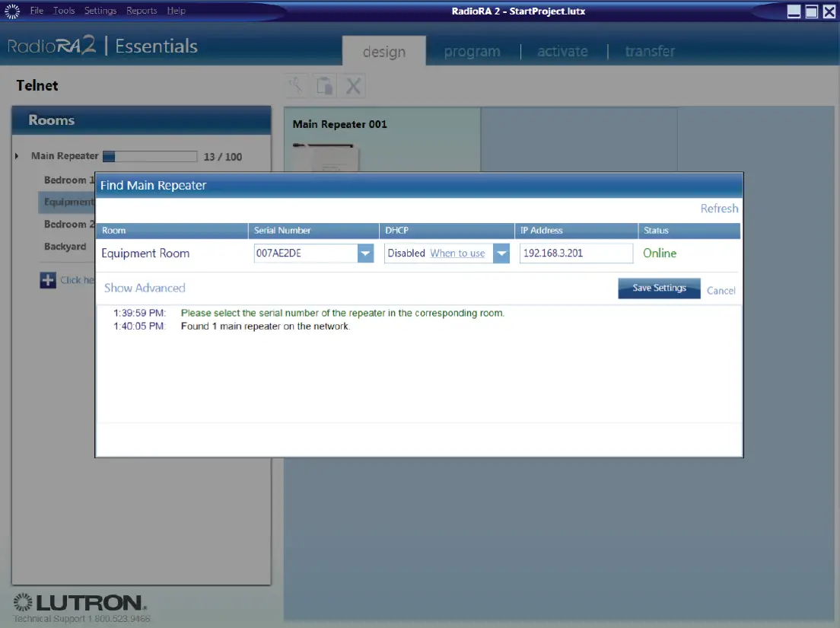The image size is (840, 628).
Task: Open the Settings menu
Action: tap(100, 11)
